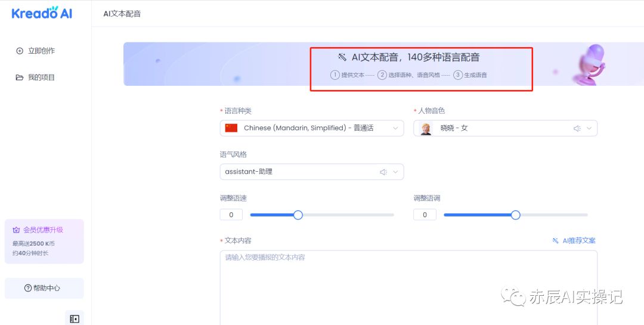Expand the 语气风格 dropdown chevron
The image size is (644, 325).
(395, 172)
